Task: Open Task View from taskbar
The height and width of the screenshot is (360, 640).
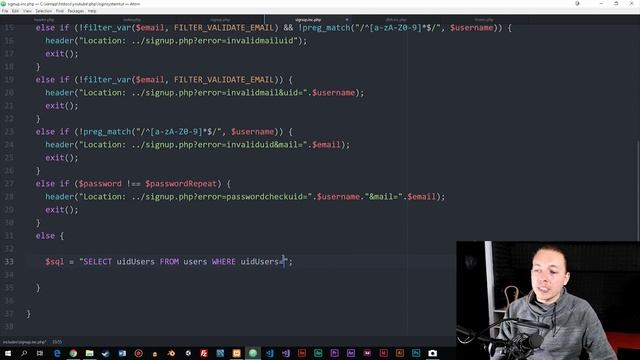Action: point(40,353)
